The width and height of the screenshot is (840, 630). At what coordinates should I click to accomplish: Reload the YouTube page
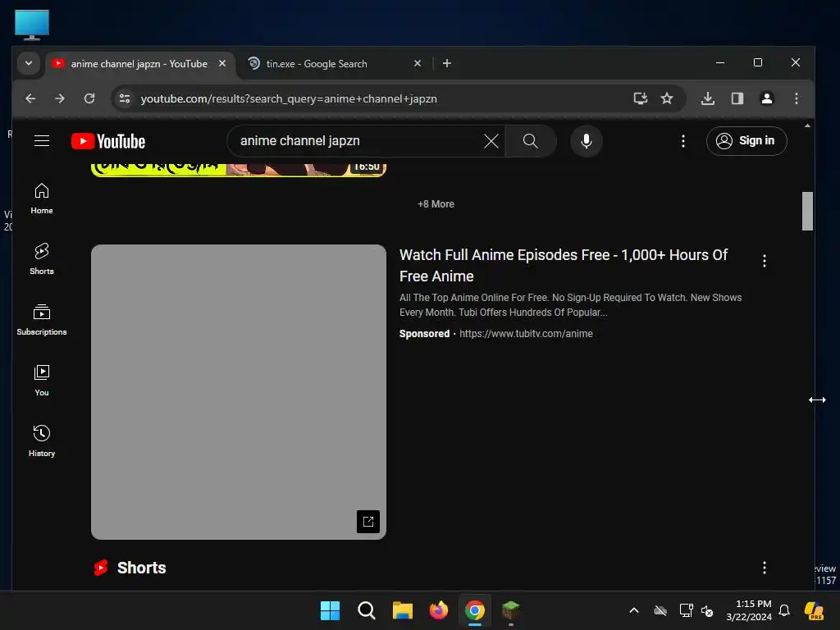point(89,98)
